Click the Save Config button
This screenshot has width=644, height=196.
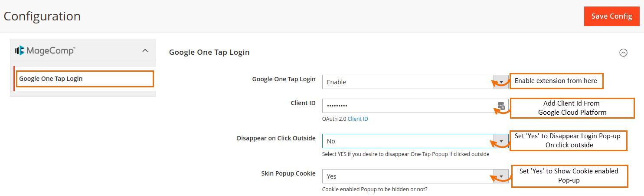click(x=611, y=16)
